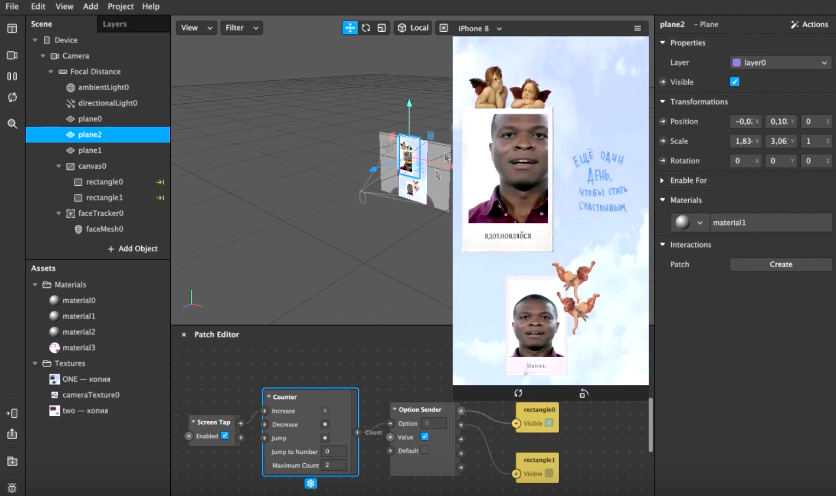Screen dimensions: 836x496
Task: Open the Project menu
Action: pos(120,6)
